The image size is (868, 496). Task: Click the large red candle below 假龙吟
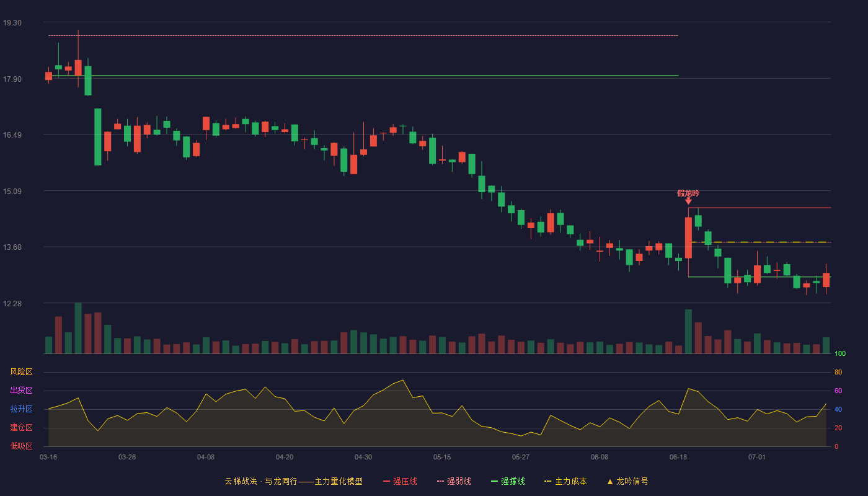tap(688, 237)
